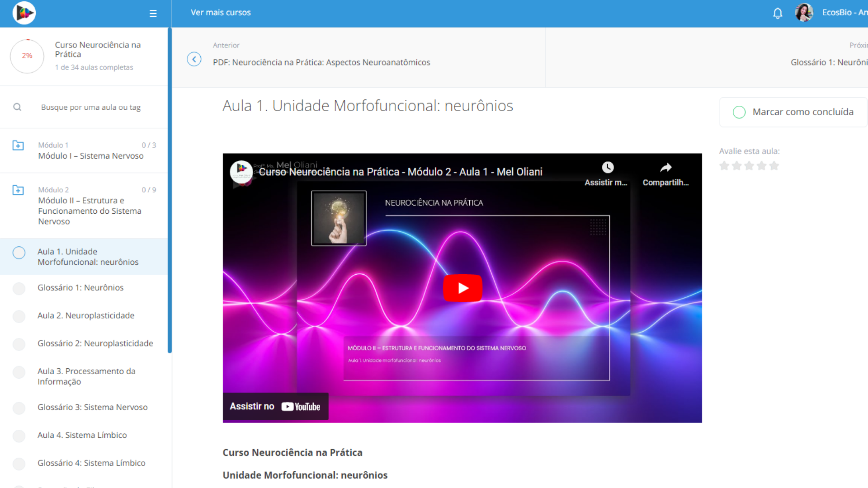
Task: Click Módulo 2 folder icon
Action: [x=18, y=190]
